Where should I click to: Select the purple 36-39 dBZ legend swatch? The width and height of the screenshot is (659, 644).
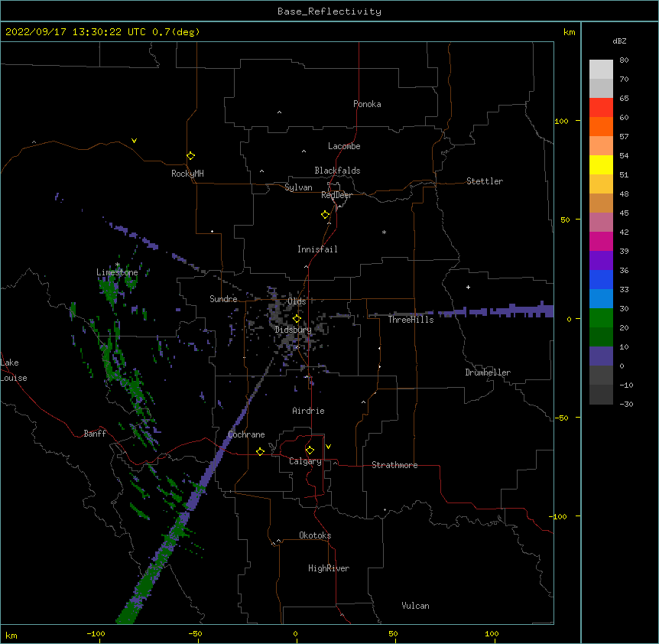point(601,261)
